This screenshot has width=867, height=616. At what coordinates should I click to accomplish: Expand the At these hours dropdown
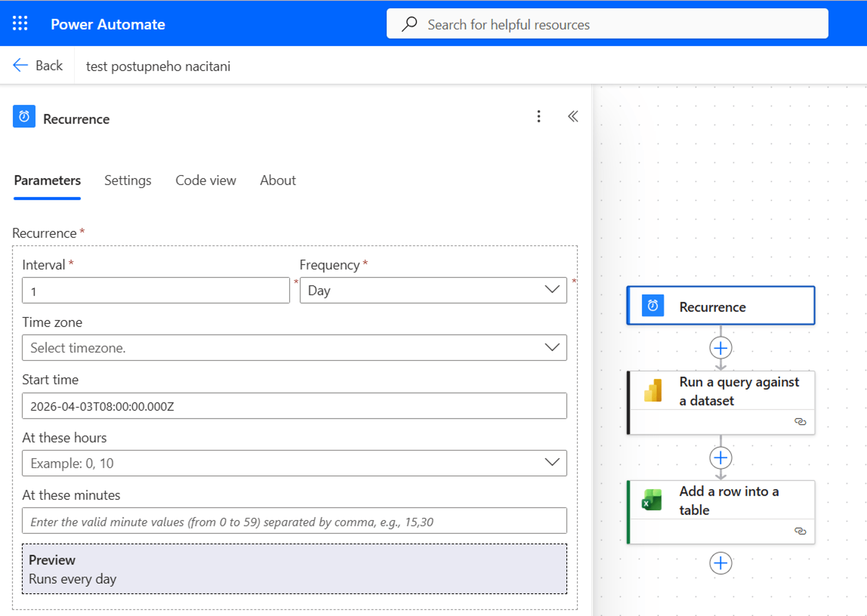[x=294, y=463]
